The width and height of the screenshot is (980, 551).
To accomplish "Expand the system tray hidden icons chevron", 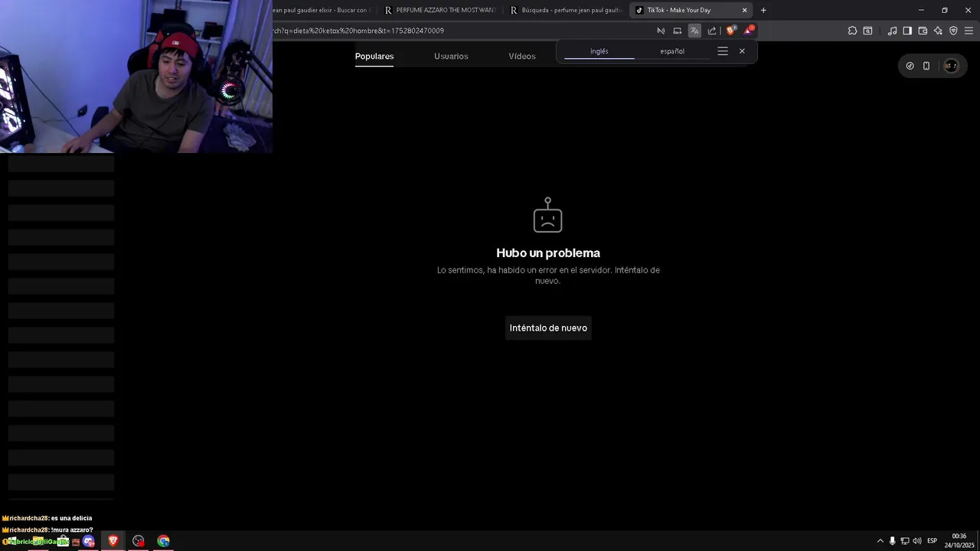I will pos(880,541).
